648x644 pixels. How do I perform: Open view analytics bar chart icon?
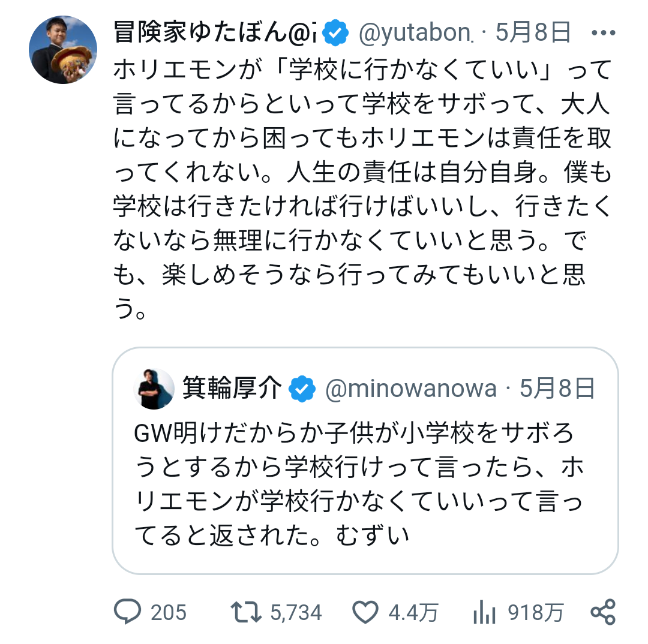[x=483, y=612]
